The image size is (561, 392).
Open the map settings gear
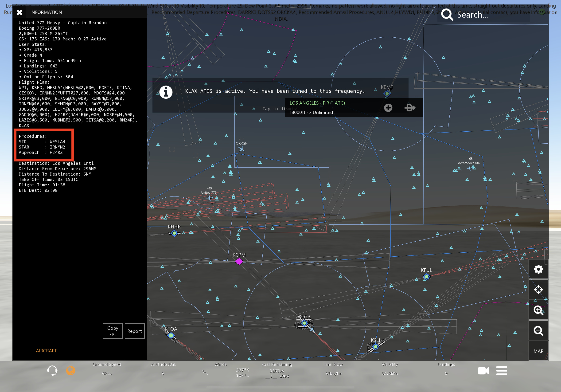point(538,269)
